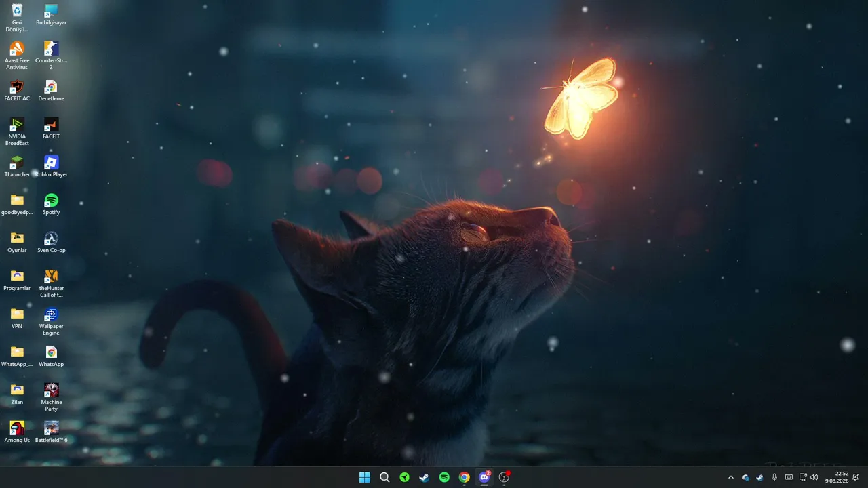The height and width of the screenshot is (488, 868).
Task: Open the green arrow app in taskbar
Action: tap(405, 477)
